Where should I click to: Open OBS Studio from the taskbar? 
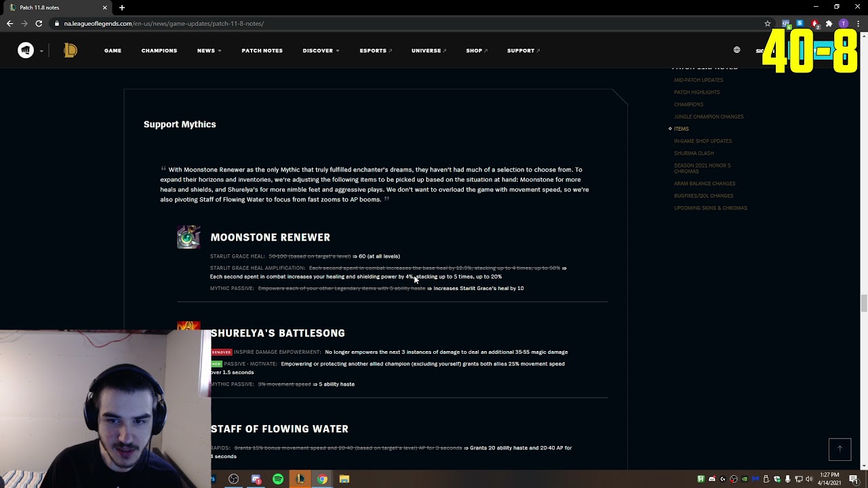[x=233, y=479]
